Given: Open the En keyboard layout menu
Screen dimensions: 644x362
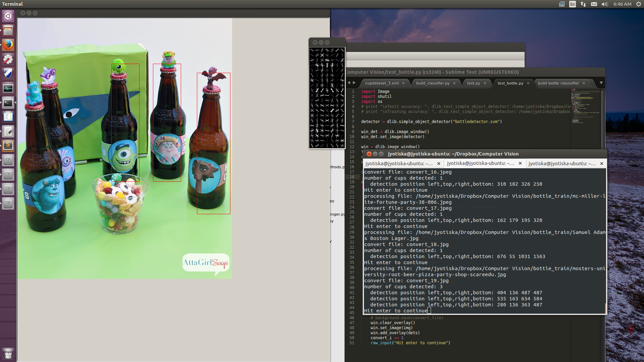Looking at the screenshot, I should pyautogui.click(x=573, y=4).
